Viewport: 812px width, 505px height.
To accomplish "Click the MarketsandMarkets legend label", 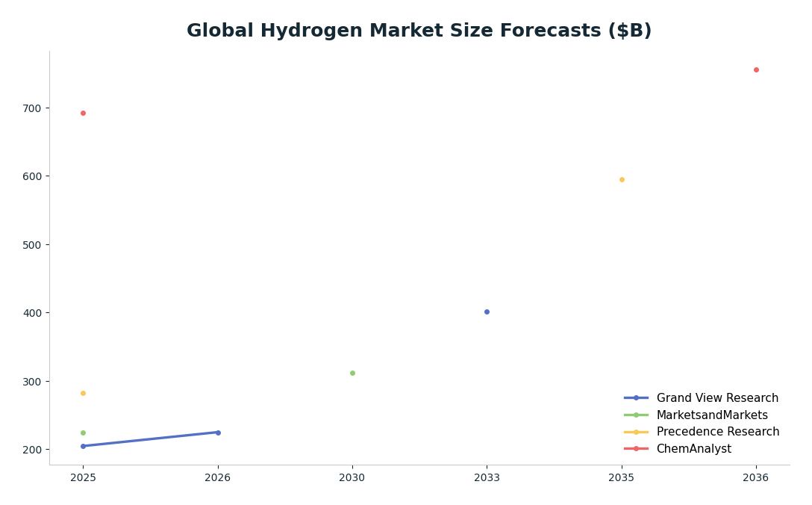I will [x=712, y=415].
